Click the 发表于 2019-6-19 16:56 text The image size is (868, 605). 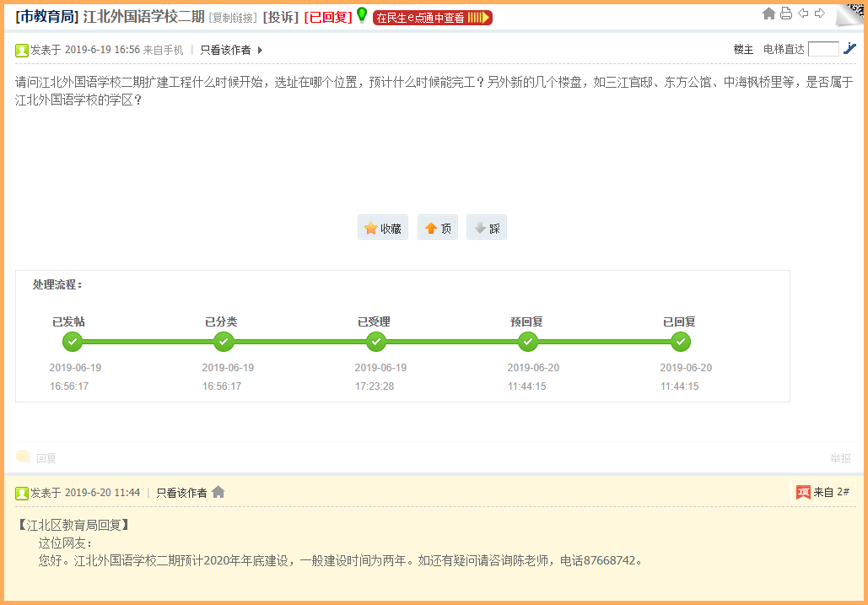click(x=85, y=50)
